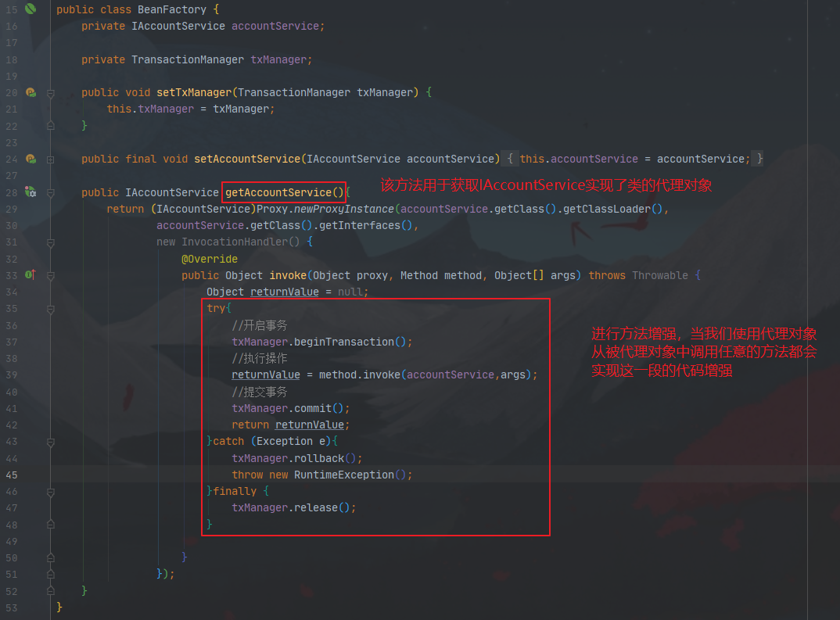Click the accountService field declaration on line 16
The width and height of the screenshot is (840, 620).
[275, 27]
